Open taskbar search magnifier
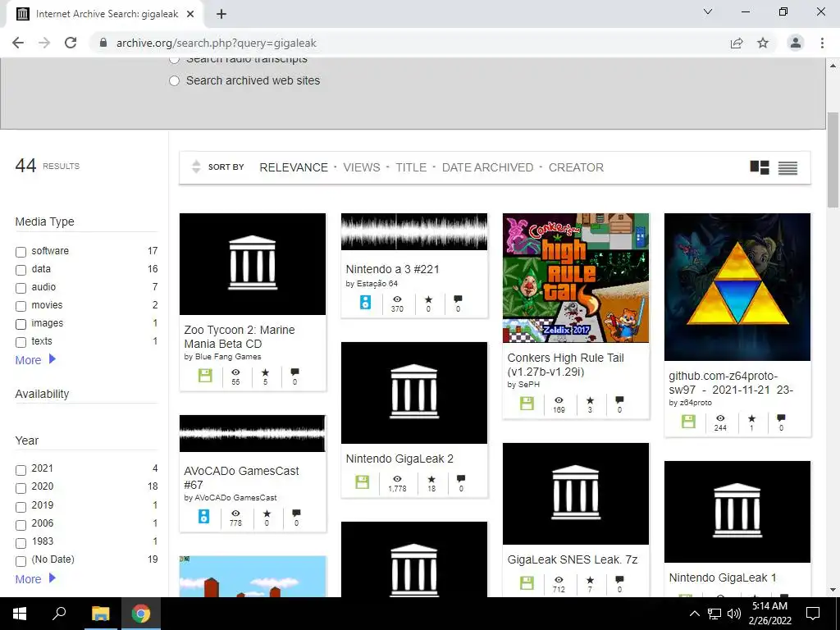The width and height of the screenshot is (840, 630). [x=59, y=614]
